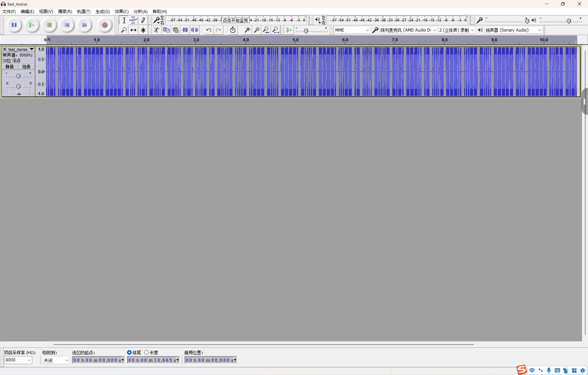
Task: Select the Multi-Tool asterisk icon
Action: pos(143,30)
